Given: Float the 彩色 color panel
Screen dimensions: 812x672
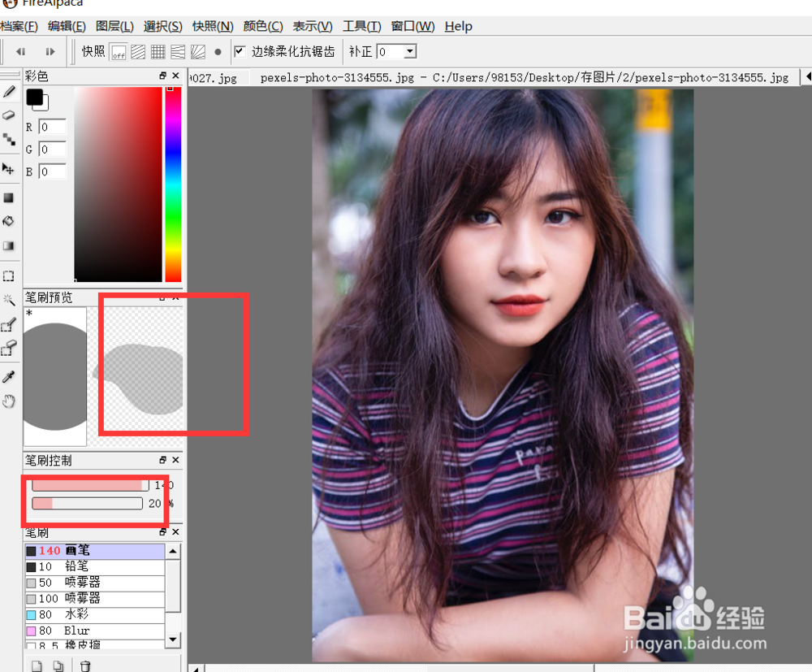Looking at the screenshot, I should point(162,76).
